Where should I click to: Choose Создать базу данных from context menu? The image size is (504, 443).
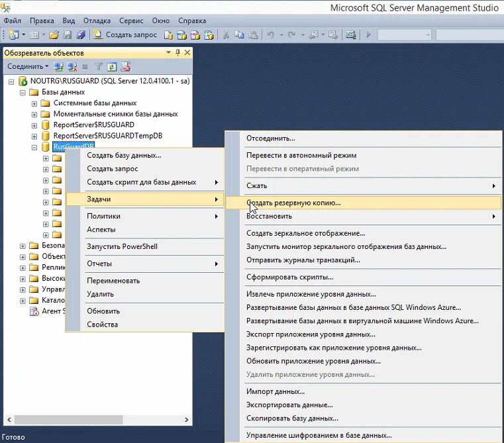(144, 155)
